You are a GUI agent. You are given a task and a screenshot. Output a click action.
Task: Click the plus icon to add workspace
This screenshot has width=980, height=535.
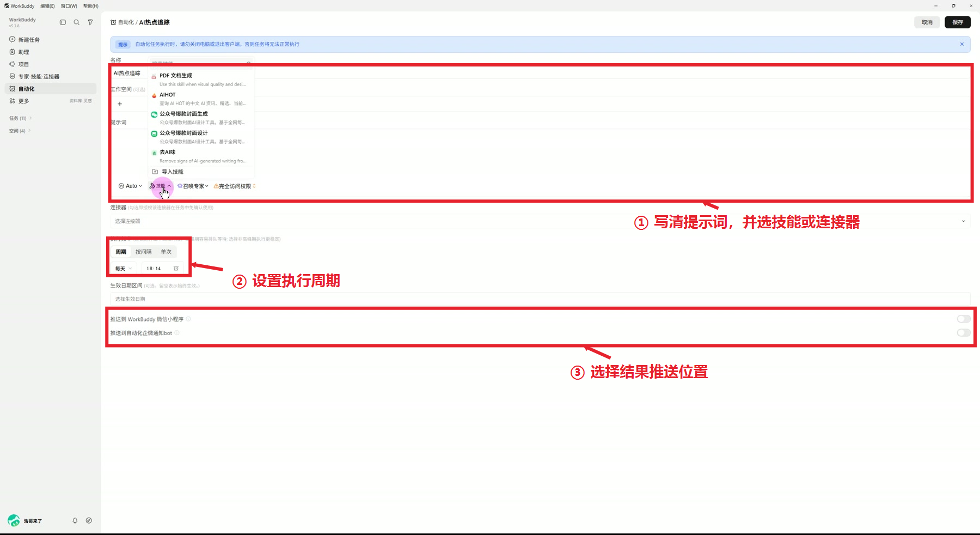tap(120, 104)
